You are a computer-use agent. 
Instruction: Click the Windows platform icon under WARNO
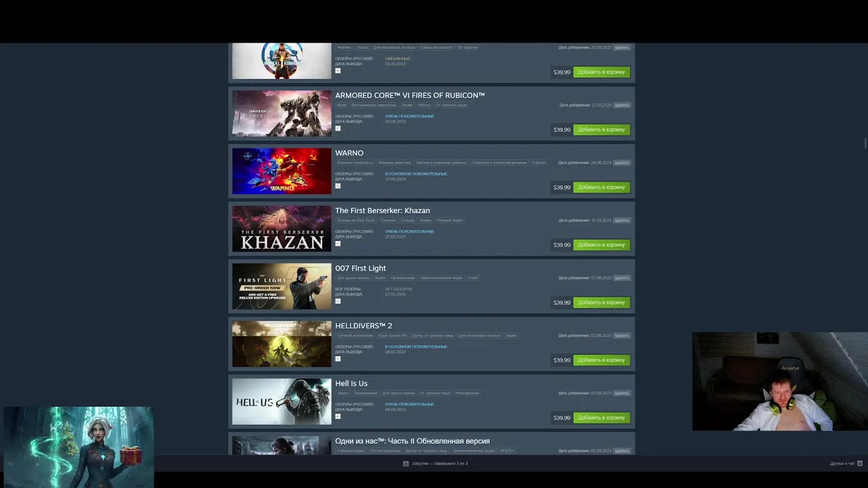(338, 186)
